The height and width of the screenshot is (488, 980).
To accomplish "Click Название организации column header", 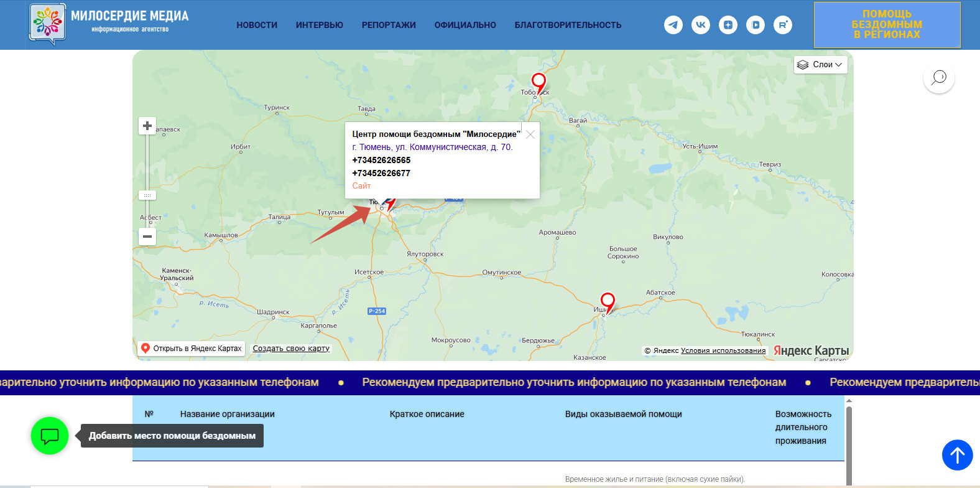I will [x=228, y=415].
